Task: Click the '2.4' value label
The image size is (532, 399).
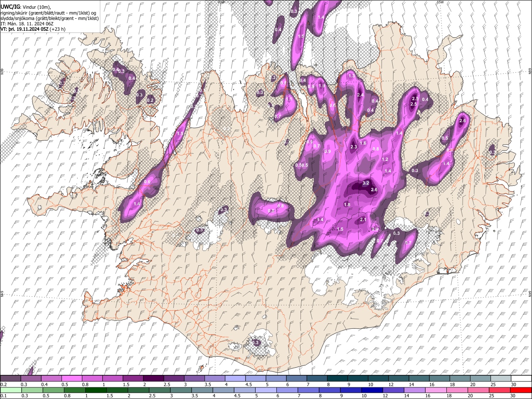Action: (360, 95)
